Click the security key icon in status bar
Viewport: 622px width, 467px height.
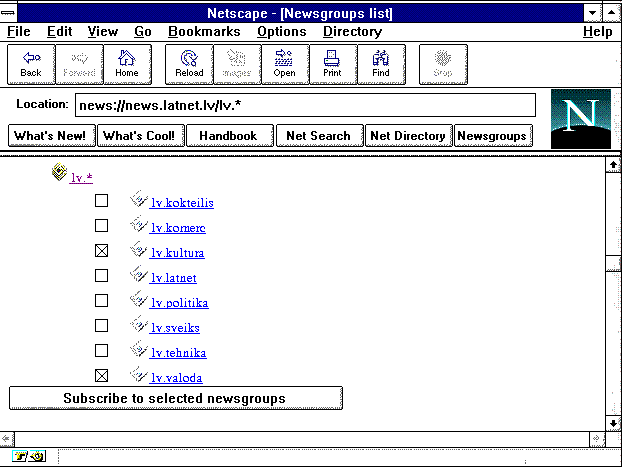[x=20, y=456]
